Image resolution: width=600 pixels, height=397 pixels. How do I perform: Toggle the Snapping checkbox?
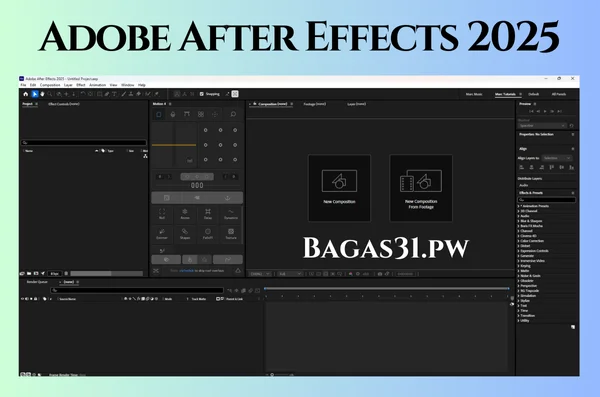(x=202, y=94)
